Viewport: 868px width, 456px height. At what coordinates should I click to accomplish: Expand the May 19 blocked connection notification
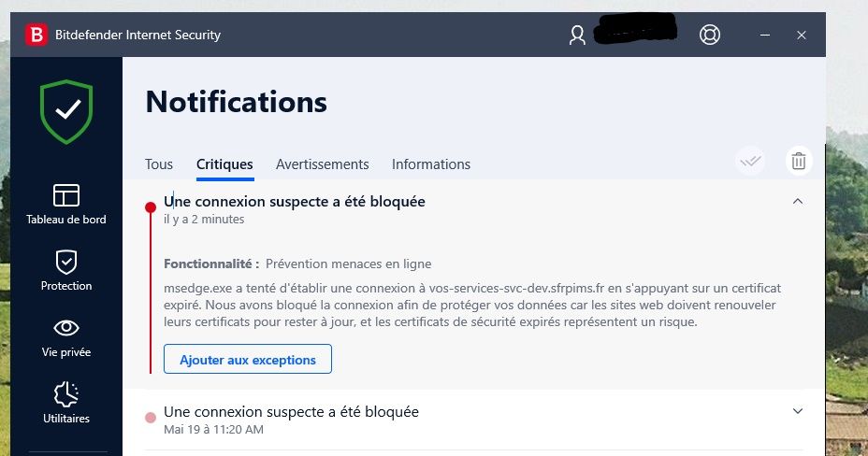tap(798, 411)
